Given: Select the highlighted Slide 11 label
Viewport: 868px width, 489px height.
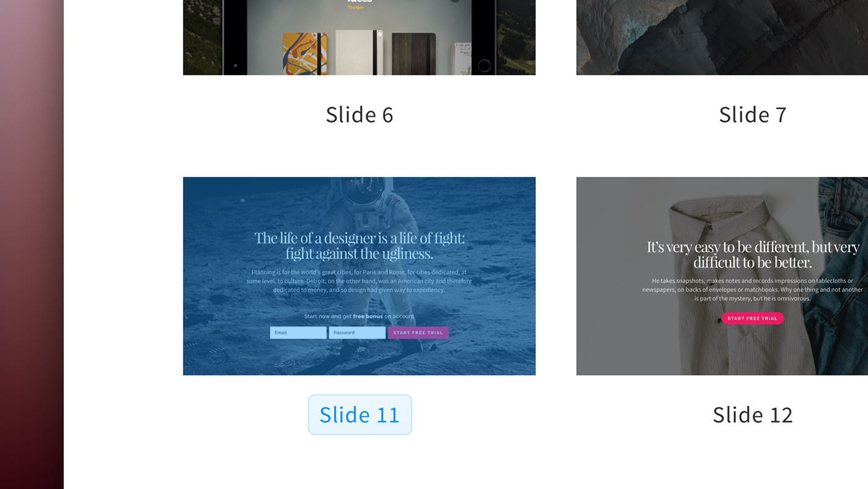Looking at the screenshot, I should pyautogui.click(x=360, y=415).
